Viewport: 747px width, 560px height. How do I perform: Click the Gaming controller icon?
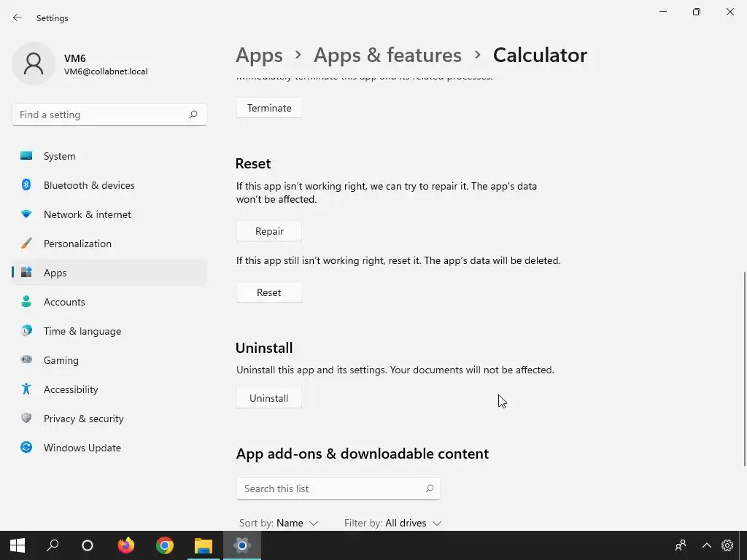26,359
